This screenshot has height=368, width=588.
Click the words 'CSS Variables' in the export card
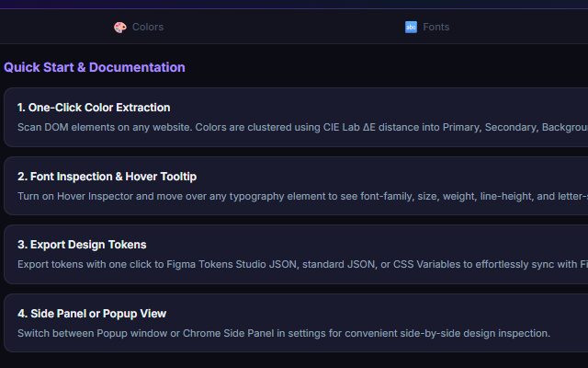427,264
